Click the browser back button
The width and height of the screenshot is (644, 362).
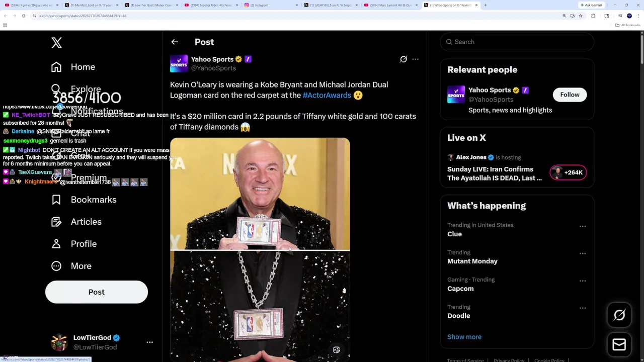pyautogui.click(x=5, y=16)
